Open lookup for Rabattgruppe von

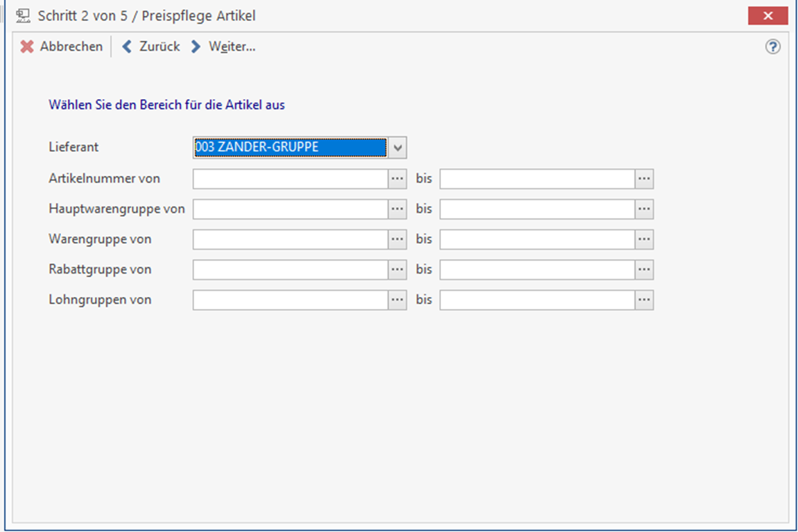397,269
